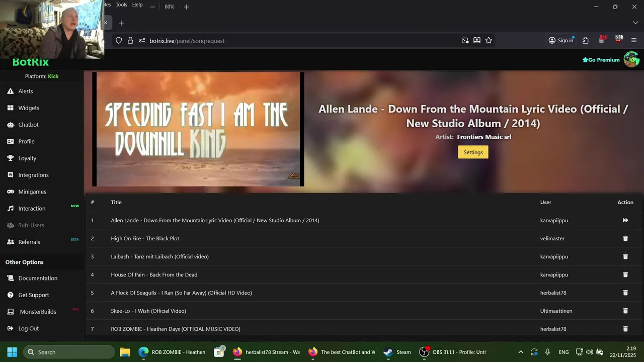The height and width of the screenshot is (362, 644).
Task: Click the BotRix logo
Action: pyautogui.click(x=31, y=62)
